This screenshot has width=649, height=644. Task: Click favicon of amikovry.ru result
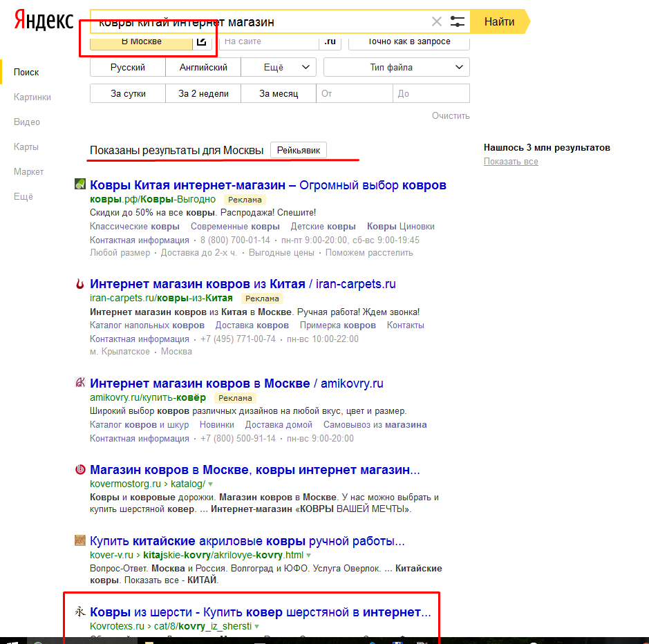pyautogui.click(x=80, y=382)
